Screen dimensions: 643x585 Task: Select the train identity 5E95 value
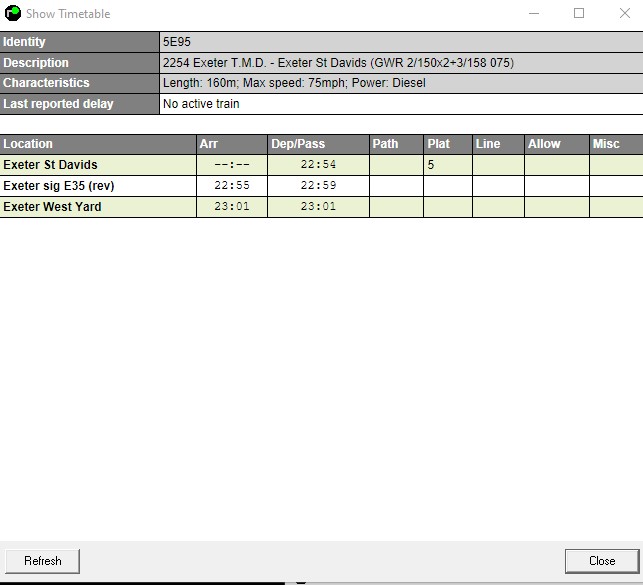[x=177, y=42]
